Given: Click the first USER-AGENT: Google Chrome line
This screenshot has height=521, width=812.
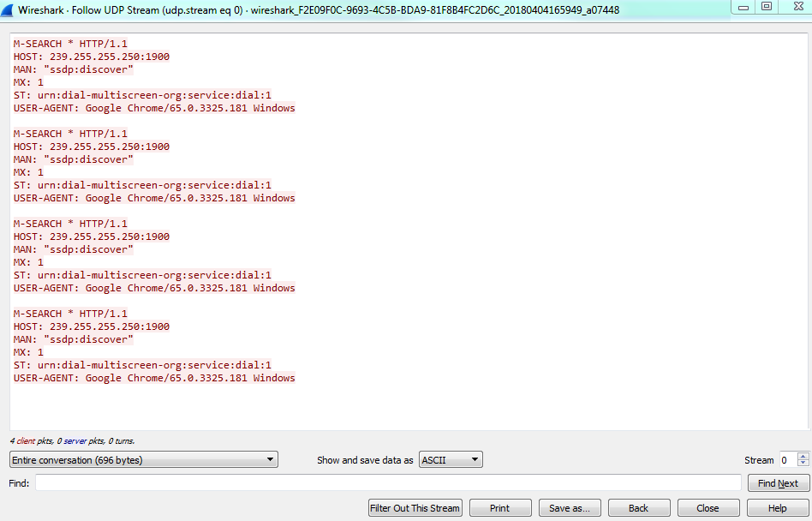Looking at the screenshot, I should [x=154, y=108].
